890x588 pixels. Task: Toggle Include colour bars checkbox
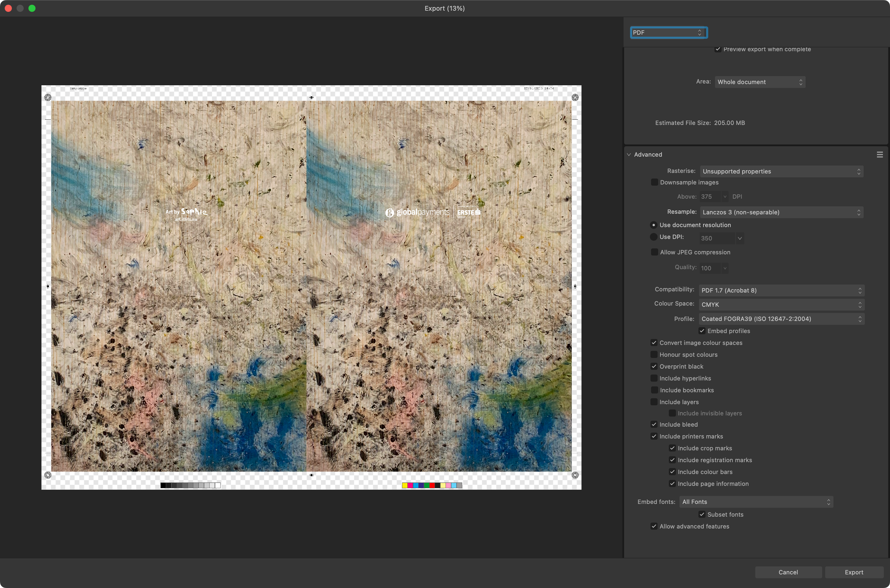click(672, 472)
